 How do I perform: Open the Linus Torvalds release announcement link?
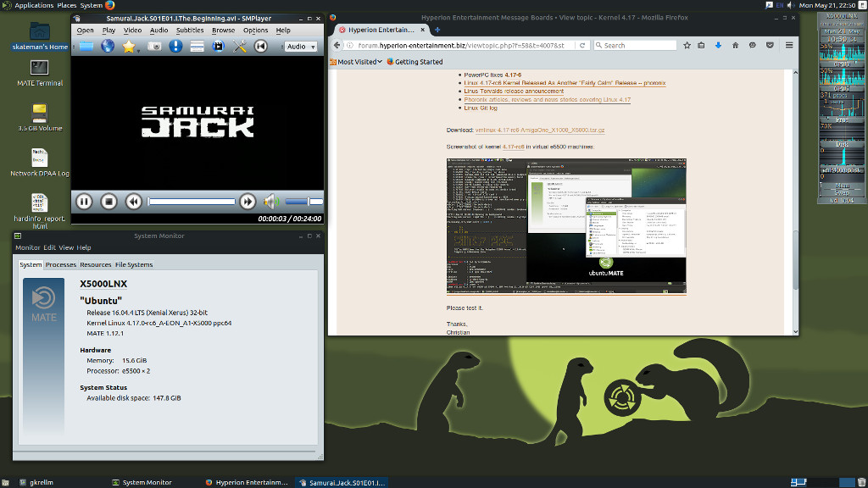[514, 91]
